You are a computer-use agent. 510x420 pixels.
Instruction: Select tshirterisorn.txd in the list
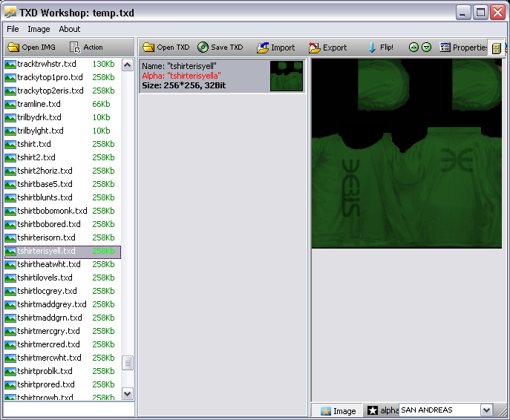point(62,237)
